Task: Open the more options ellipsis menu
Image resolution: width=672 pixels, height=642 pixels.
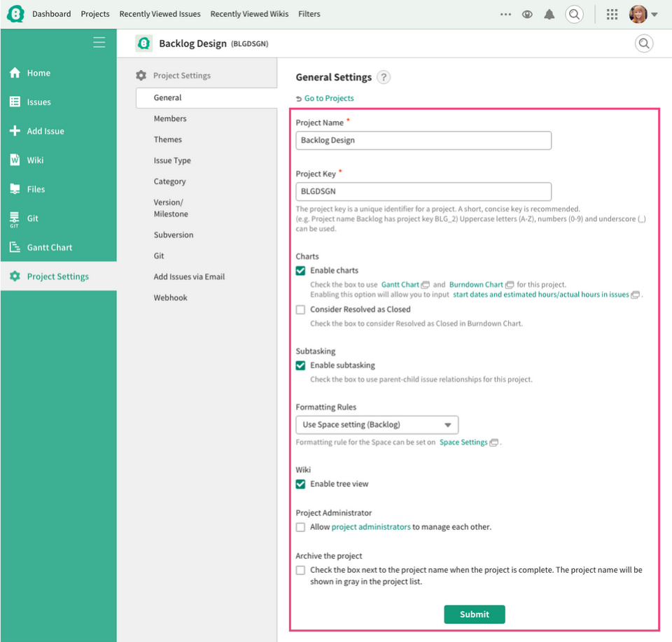Action: pyautogui.click(x=505, y=14)
